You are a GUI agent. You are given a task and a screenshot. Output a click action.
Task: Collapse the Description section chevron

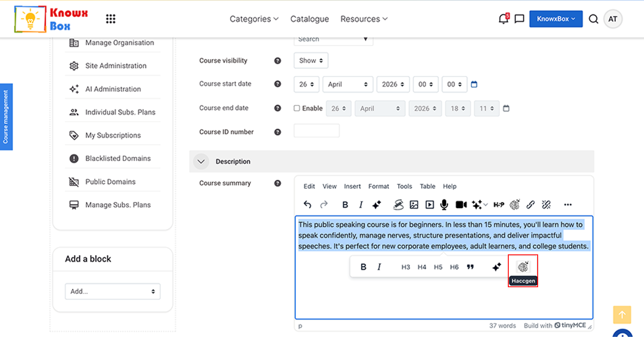pyautogui.click(x=201, y=162)
